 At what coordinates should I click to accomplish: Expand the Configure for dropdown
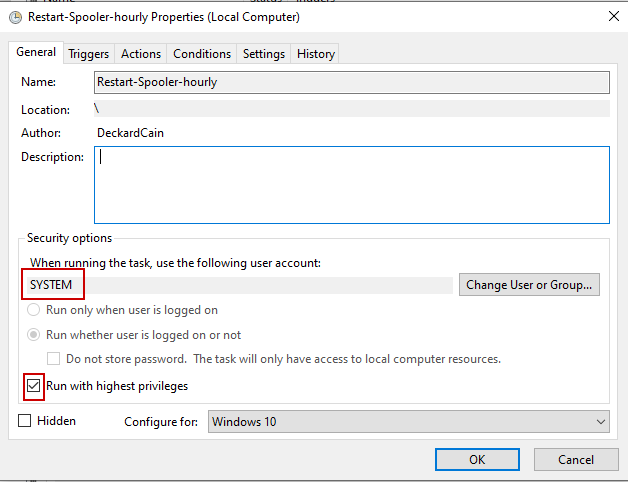(408, 422)
